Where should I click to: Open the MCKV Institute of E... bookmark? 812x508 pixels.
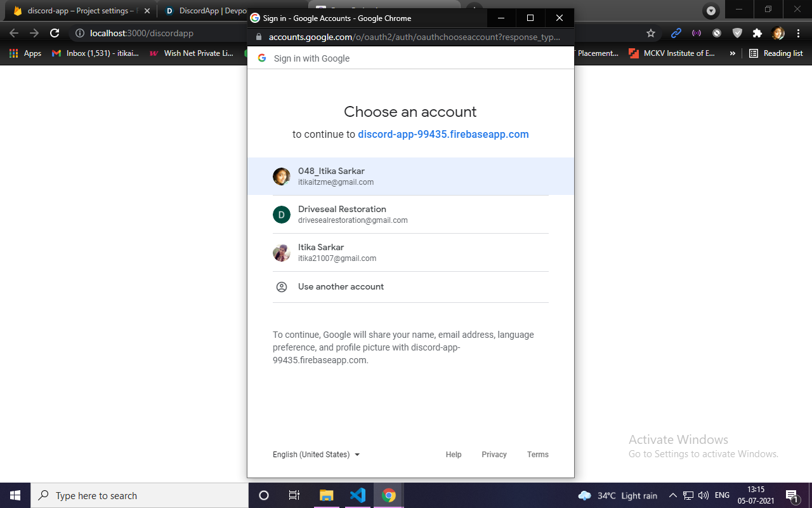coord(672,53)
